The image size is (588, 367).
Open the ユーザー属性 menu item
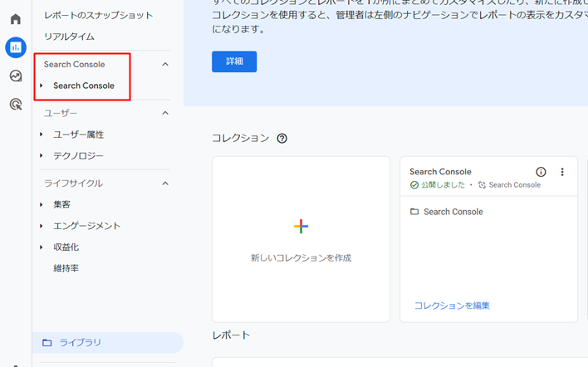[78, 135]
